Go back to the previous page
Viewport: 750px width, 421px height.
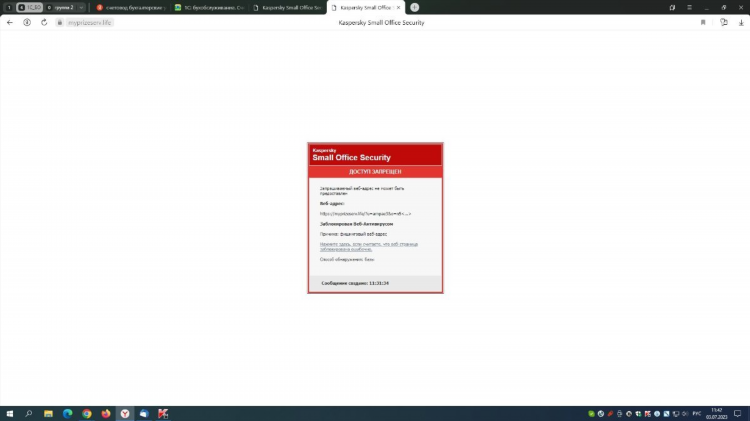pos(10,22)
